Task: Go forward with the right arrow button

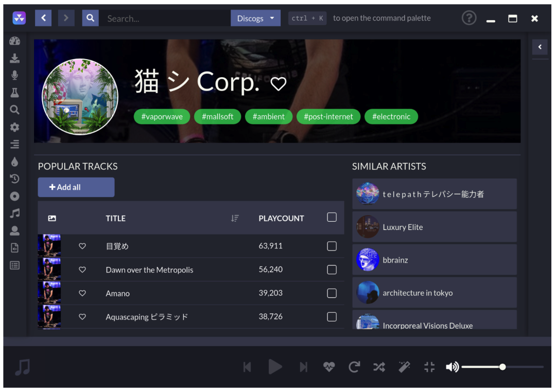Action: pyautogui.click(x=66, y=18)
